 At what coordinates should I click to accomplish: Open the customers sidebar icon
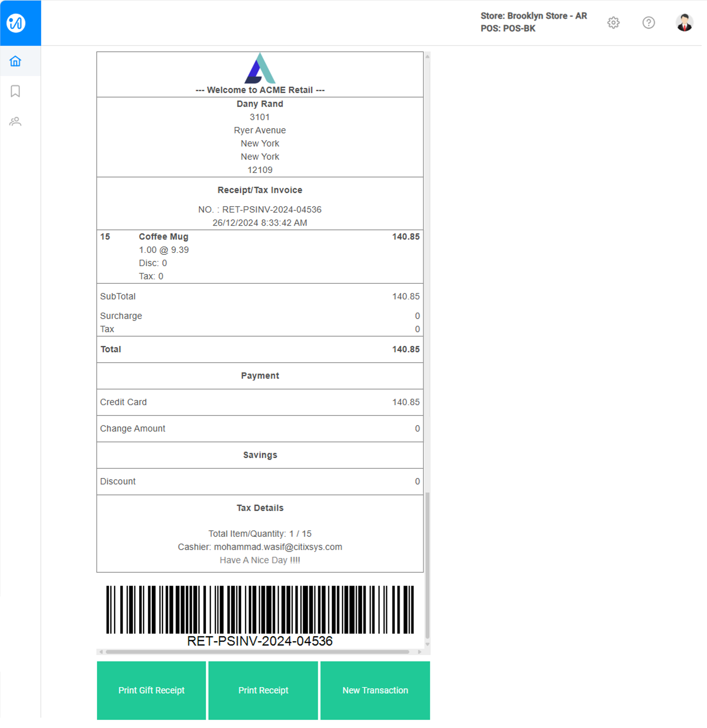16,122
